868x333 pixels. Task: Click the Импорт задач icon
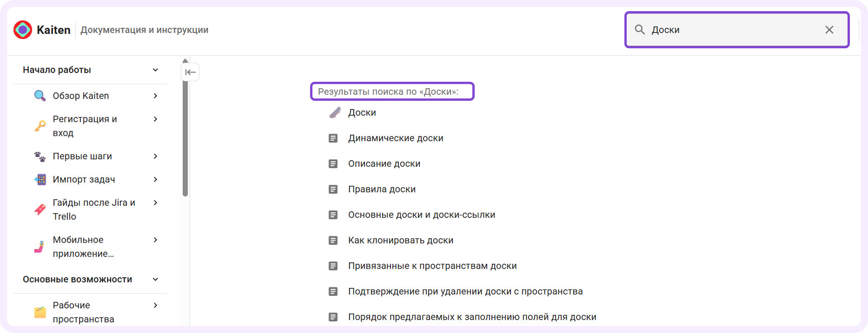(x=40, y=179)
